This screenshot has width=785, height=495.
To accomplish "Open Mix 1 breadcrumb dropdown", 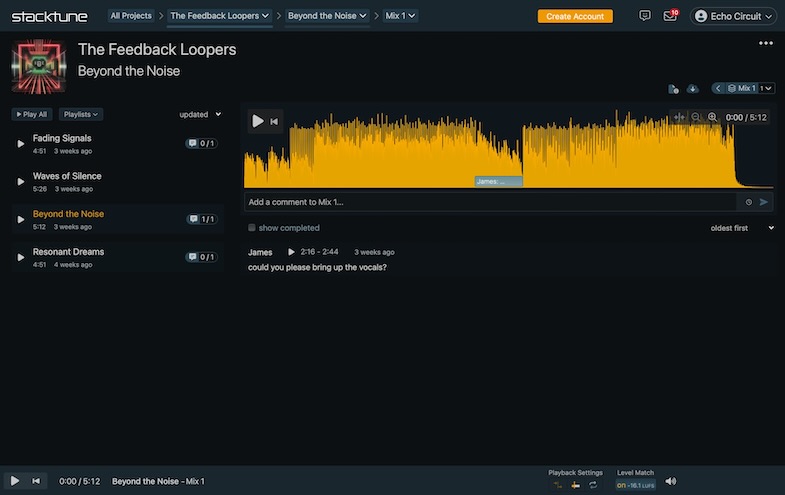I will tap(400, 16).
